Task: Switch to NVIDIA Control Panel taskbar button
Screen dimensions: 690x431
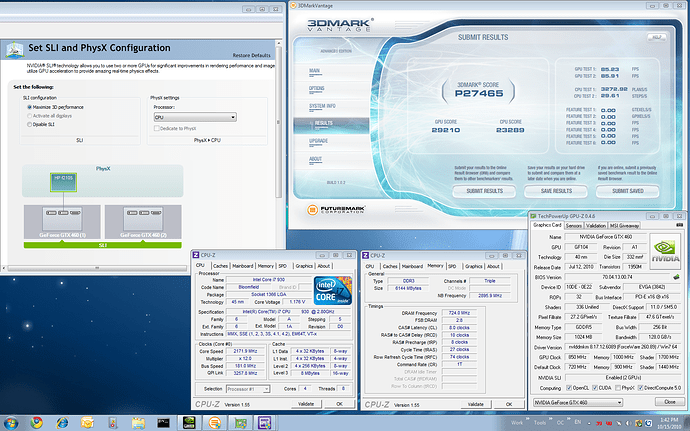Action: click(x=189, y=423)
